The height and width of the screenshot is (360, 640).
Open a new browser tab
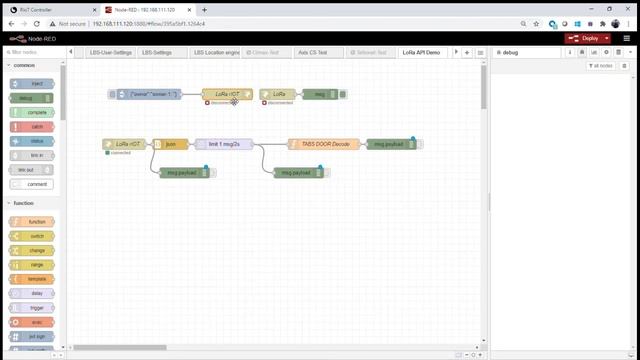click(204, 10)
